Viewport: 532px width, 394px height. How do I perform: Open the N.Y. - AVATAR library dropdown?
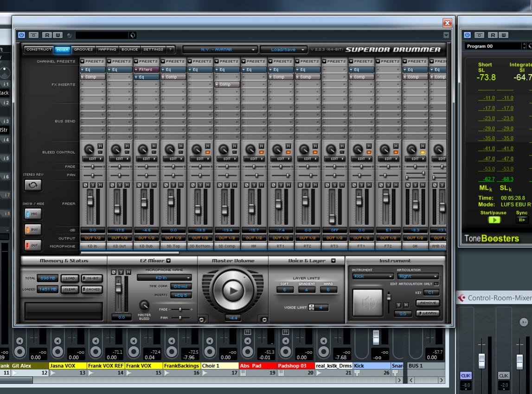[x=220, y=50]
